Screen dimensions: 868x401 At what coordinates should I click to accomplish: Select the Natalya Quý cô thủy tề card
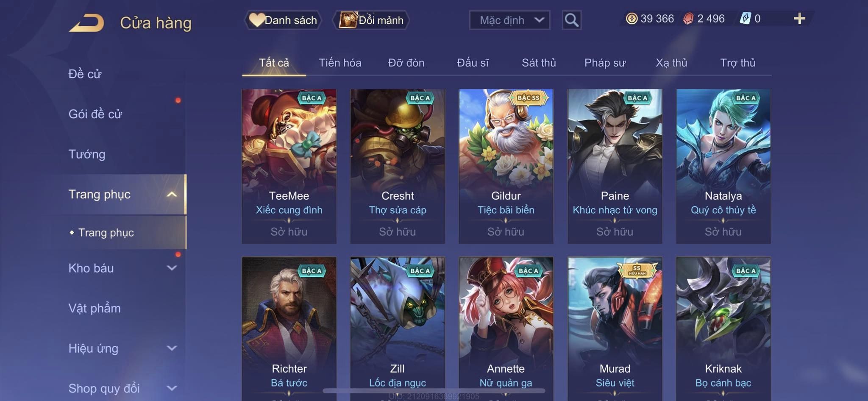coord(723,166)
